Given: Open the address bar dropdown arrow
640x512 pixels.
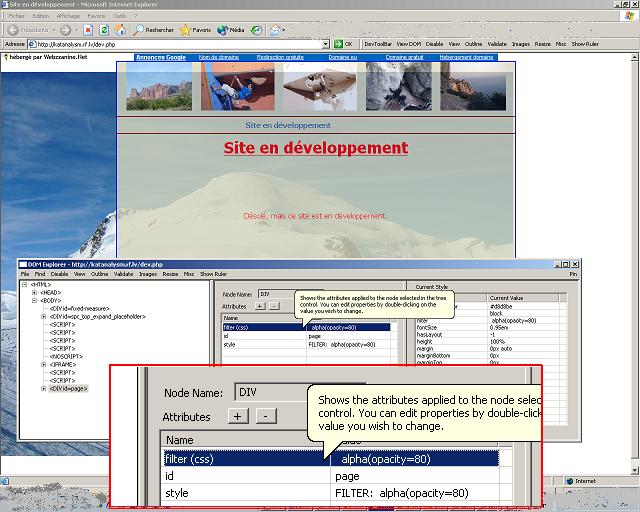Looking at the screenshot, I should 325,44.
